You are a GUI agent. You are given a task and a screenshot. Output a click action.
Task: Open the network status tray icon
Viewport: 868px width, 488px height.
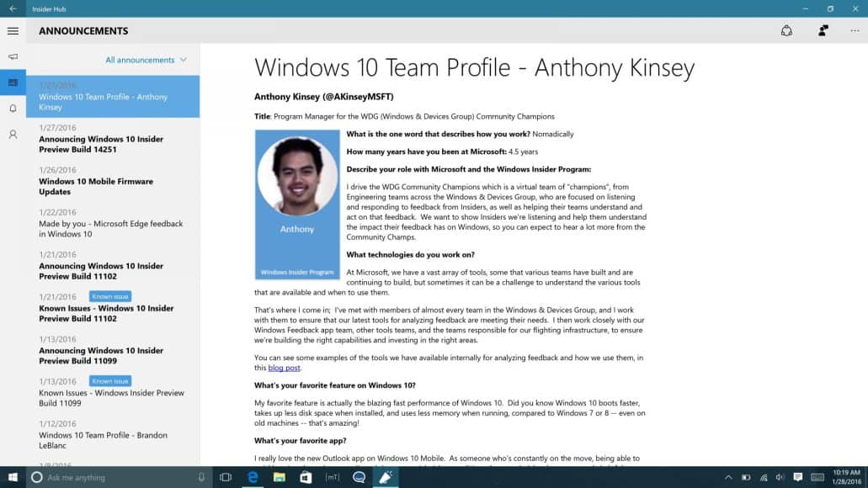[764, 478]
